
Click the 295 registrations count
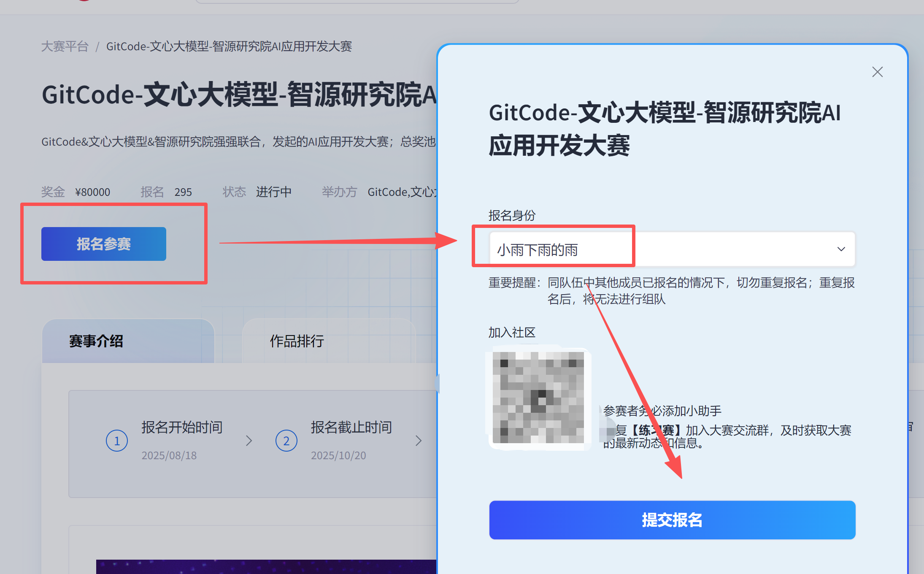[183, 192]
